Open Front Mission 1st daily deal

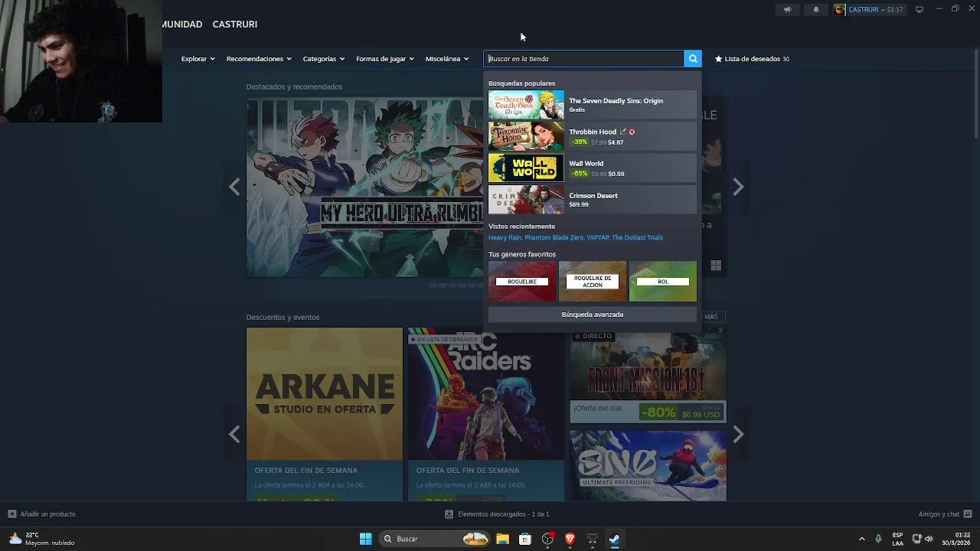(648, 375)
